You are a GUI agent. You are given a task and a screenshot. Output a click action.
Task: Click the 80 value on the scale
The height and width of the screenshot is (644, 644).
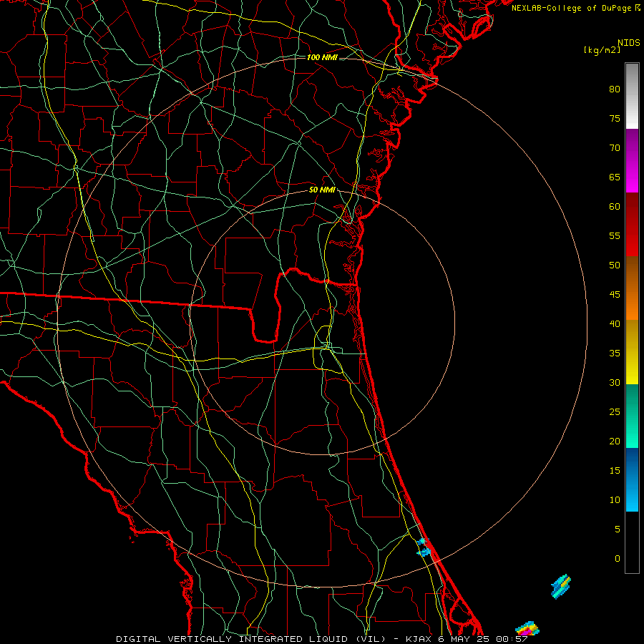pos(615,89)
